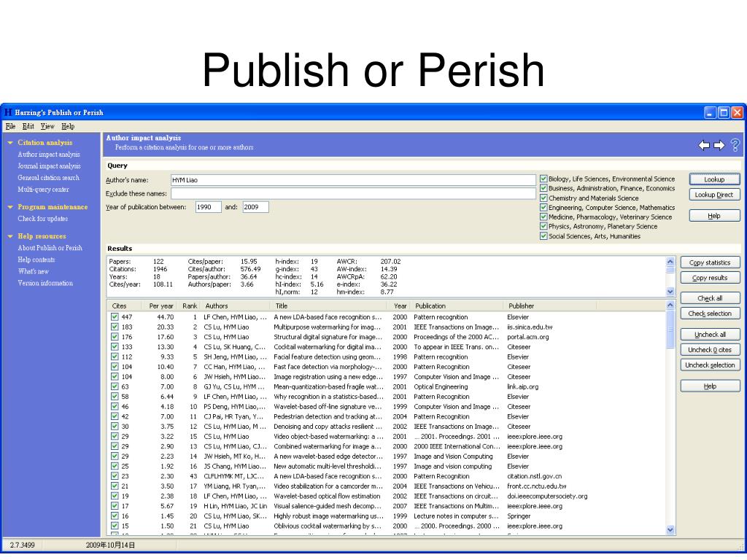Click the Exclude these names field
The height and width of the screenshot is (560, 747).
point(353,193)
